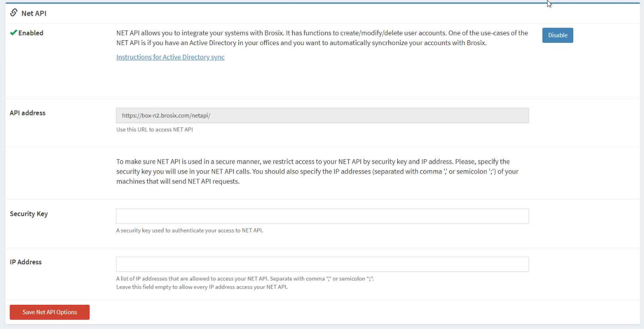Click the Security Key label

tap(29, 213)
